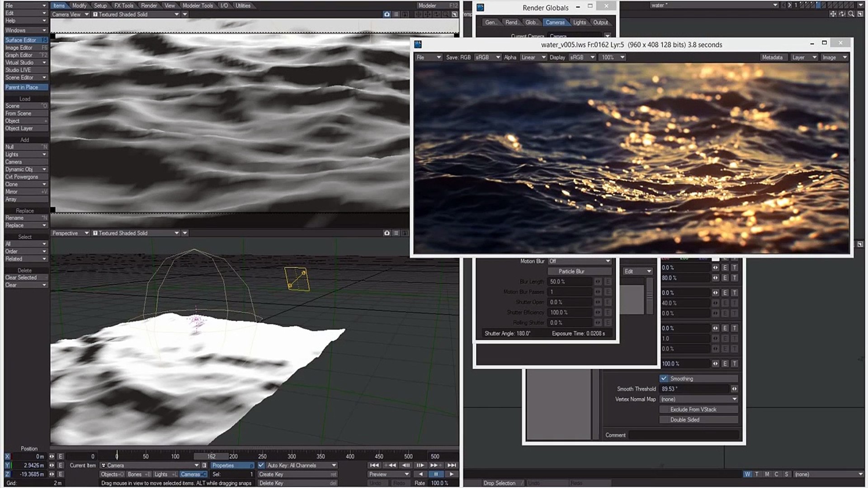Jump to first frame in transport controls

point(374,465)
